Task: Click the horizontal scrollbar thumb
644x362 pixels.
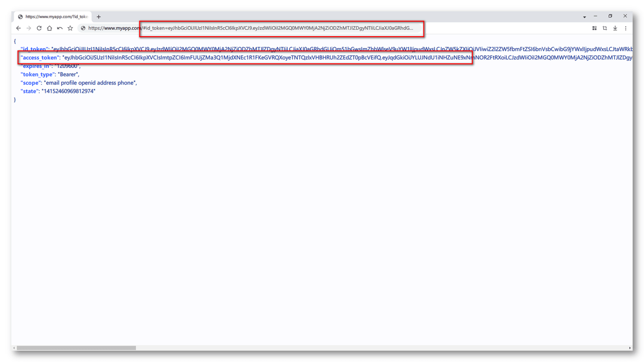Action: (x=76, y=348)
